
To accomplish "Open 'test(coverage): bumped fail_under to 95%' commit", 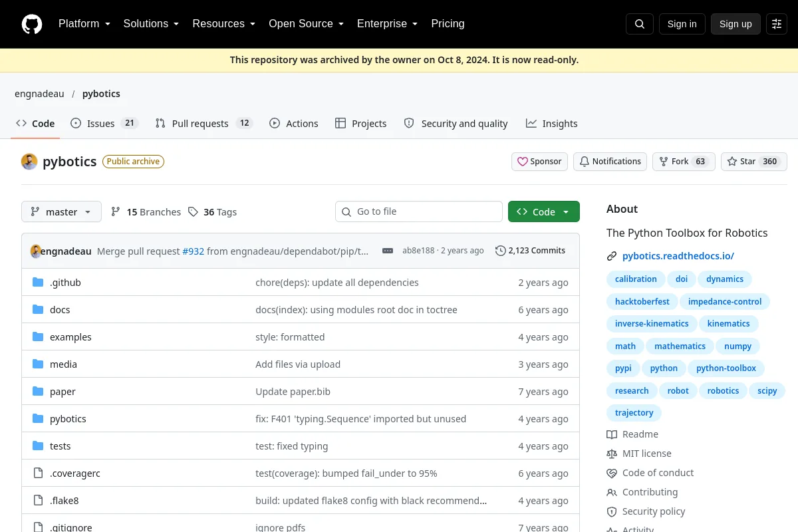I will pos(346,473).
